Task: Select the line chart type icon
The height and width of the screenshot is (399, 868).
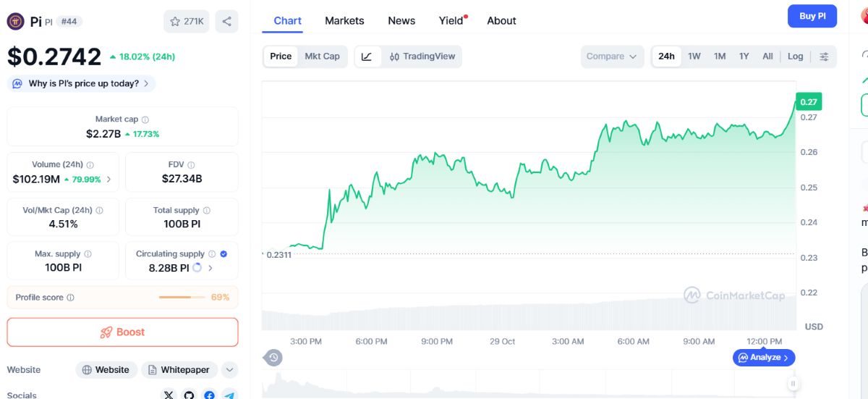Action: (x=367, y=56)
